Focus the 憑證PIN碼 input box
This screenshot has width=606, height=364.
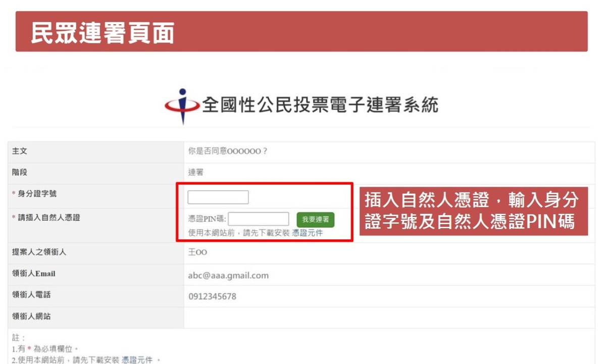259,219
